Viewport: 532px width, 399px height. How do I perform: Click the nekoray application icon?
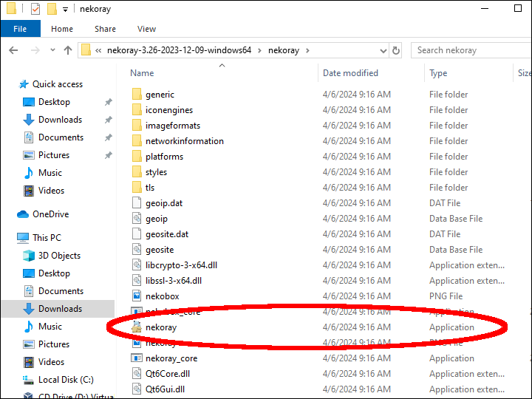point(137,327)
